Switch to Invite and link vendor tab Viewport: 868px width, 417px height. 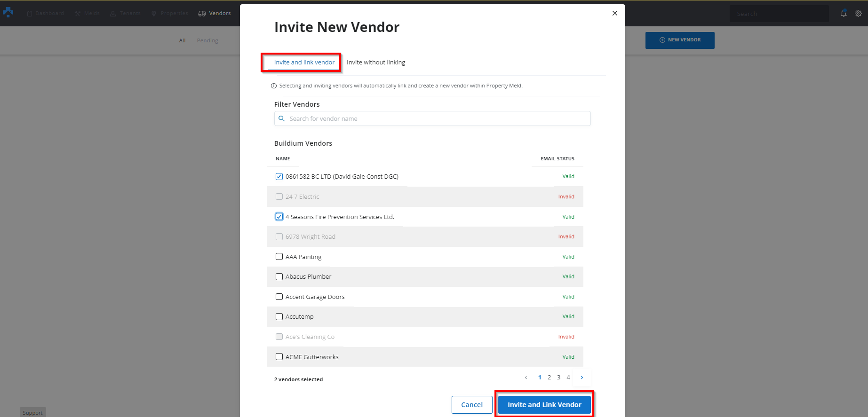pos(304,62)
